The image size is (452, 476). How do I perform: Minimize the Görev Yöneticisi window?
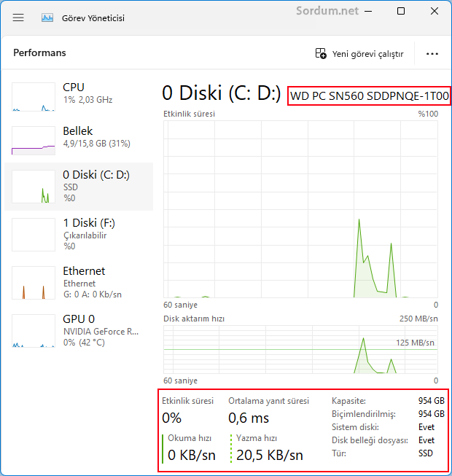pyautogui.click(x=368, y=11)
